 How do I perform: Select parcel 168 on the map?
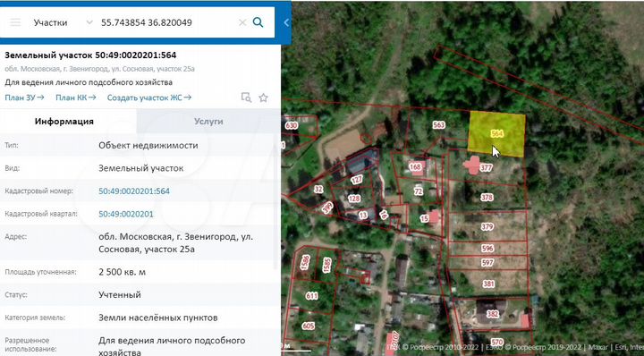pos(416,166)
